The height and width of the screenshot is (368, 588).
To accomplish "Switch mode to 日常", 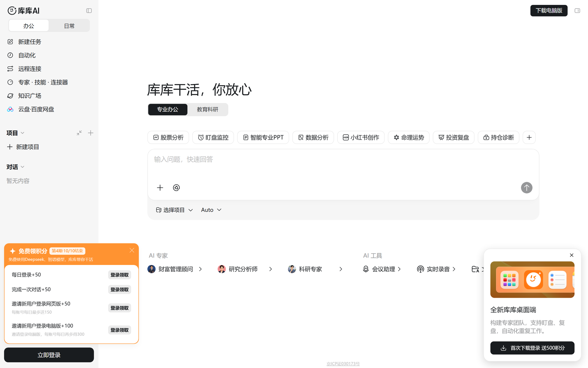I will pos(69,26).
